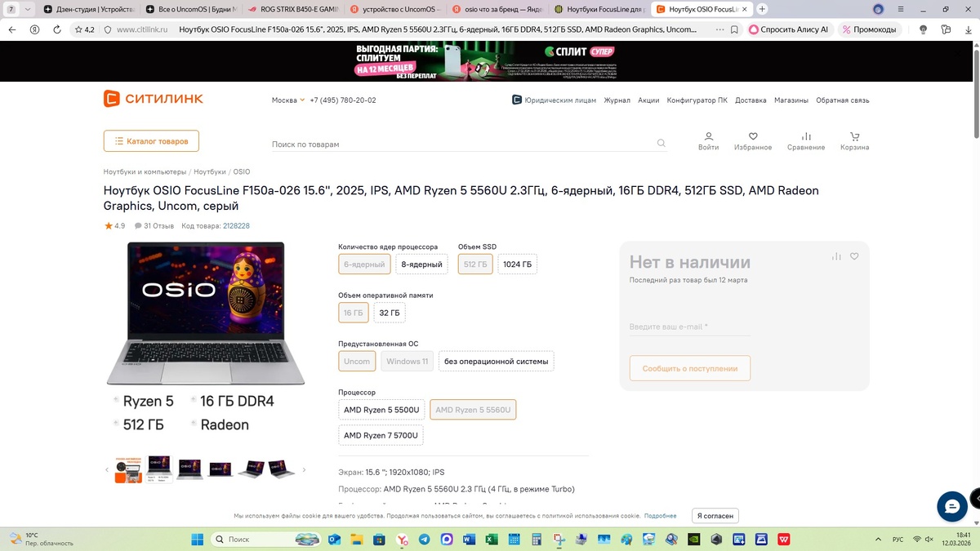Open a new browser tab with plus
980x551 pixels.
click(x=762, y=9)
